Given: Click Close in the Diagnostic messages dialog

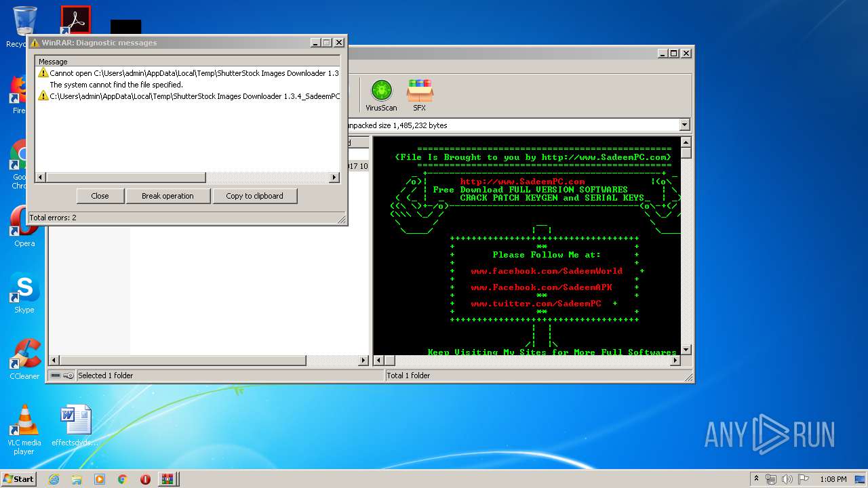Looking at the screenshot, I should tap(100, 196).
